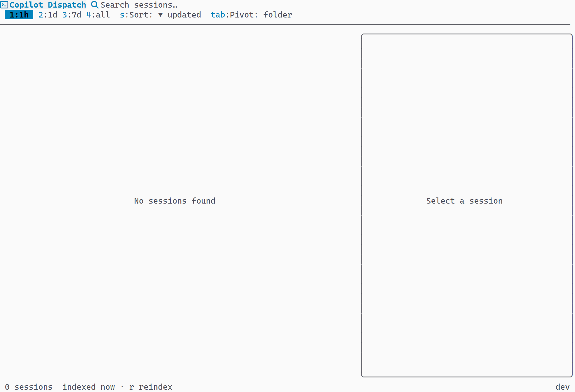Screen dimensions: 575x392
Task: Click the 0 sessions counter
Action: point(29,387)
